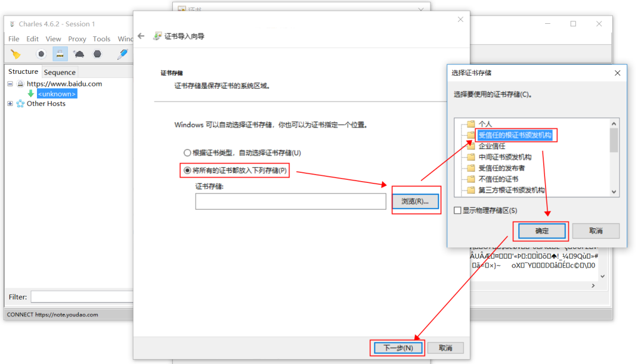This screenshot has width=644, height=364.
Task: Open the Proxy menu
Action: pyautogui.click(x=77, y=38)
